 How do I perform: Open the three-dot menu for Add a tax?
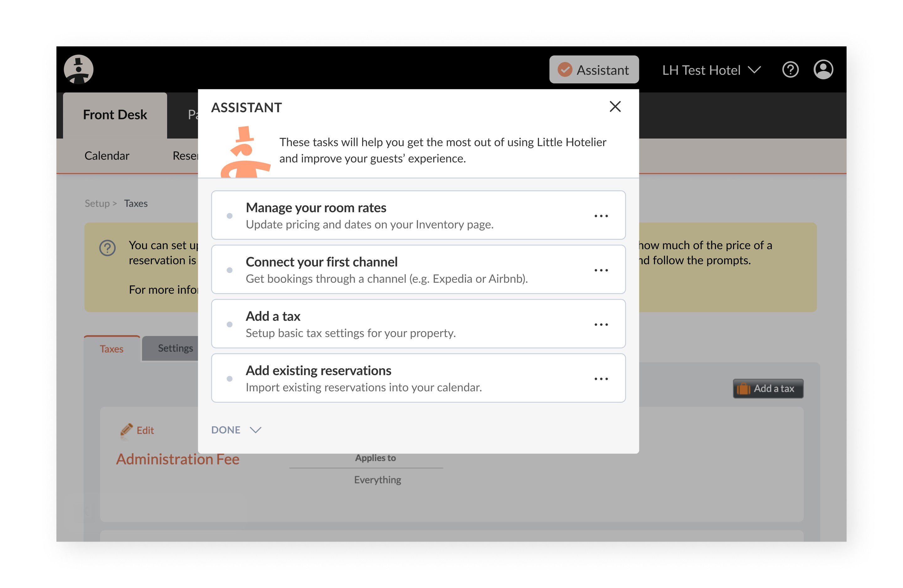coord(601,324)
